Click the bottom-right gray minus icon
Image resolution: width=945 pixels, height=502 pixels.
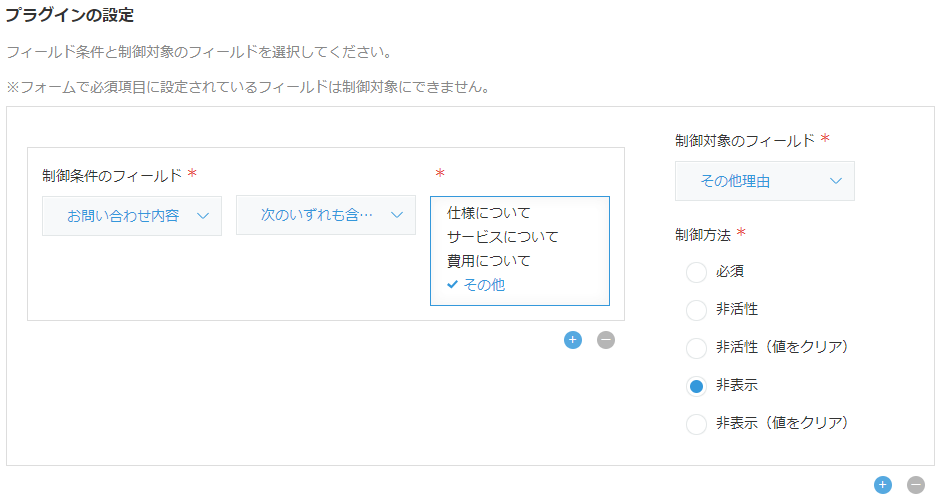915,485
